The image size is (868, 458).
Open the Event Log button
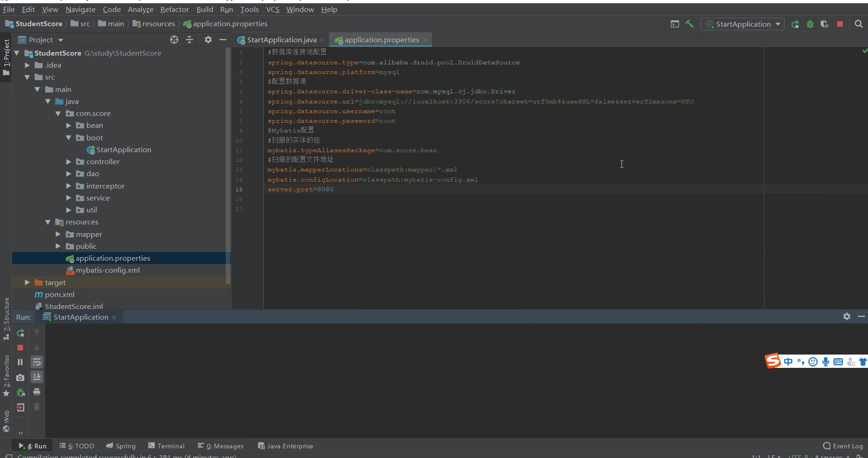843,446
